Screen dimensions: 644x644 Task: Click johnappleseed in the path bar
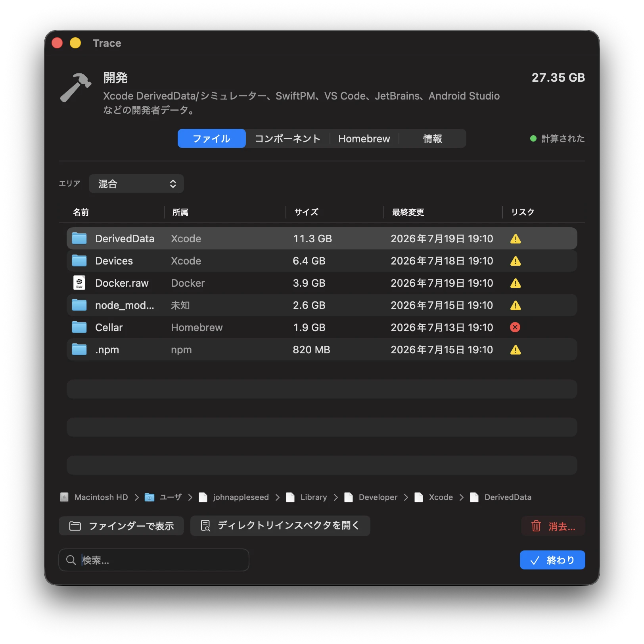tap(241, 497)
